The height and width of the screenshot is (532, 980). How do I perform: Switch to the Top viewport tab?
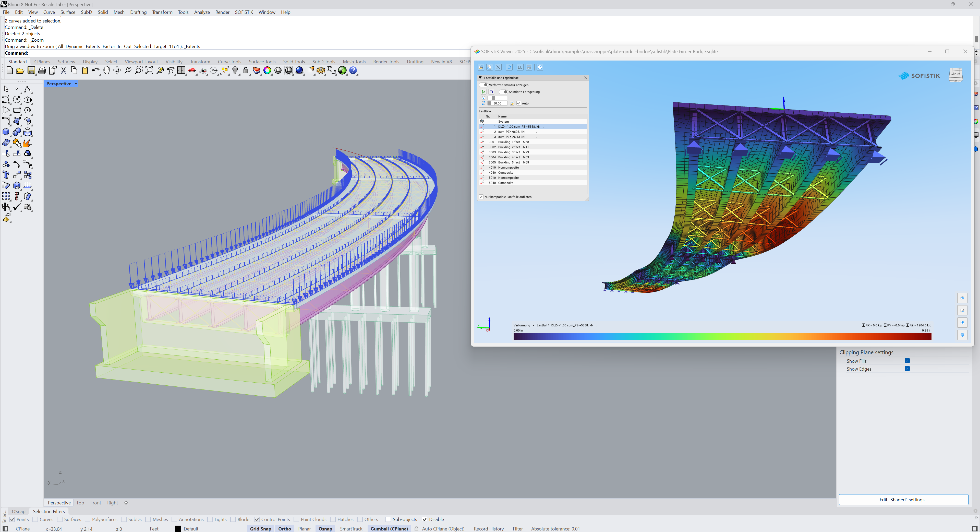tap(80, 503)
